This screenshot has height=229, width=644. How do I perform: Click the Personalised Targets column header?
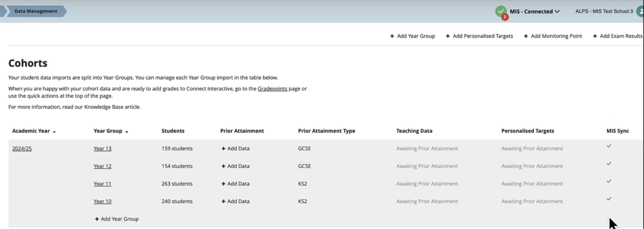pyautogui.click(x=528, y=131)
